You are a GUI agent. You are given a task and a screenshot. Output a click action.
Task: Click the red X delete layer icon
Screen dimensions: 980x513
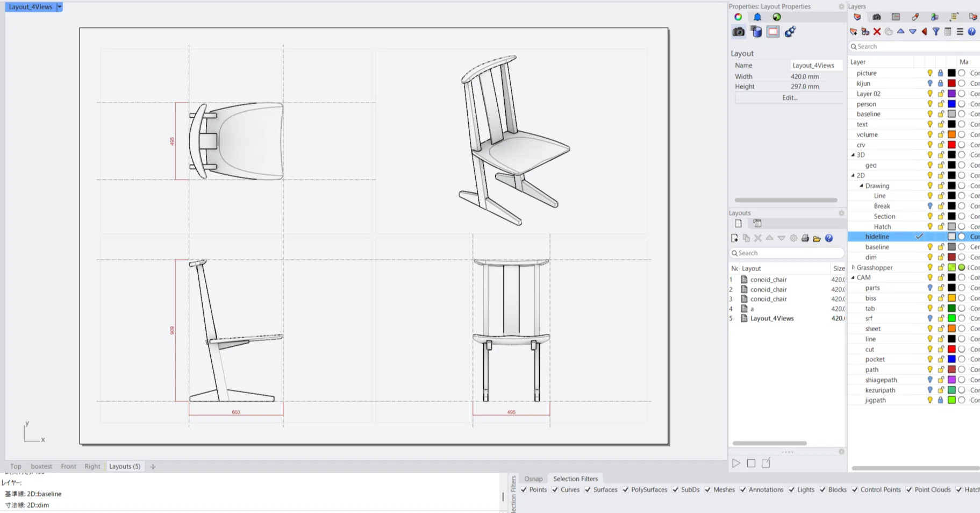[x=877, y=32]
